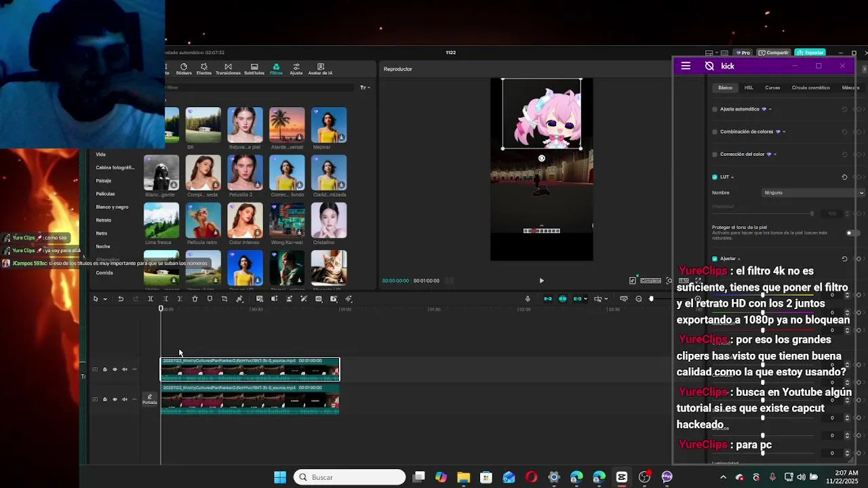Viewport: 868px width, 488px height.
Task: Open the Kick hamburger menu
Action: click(x=686, y=66)
